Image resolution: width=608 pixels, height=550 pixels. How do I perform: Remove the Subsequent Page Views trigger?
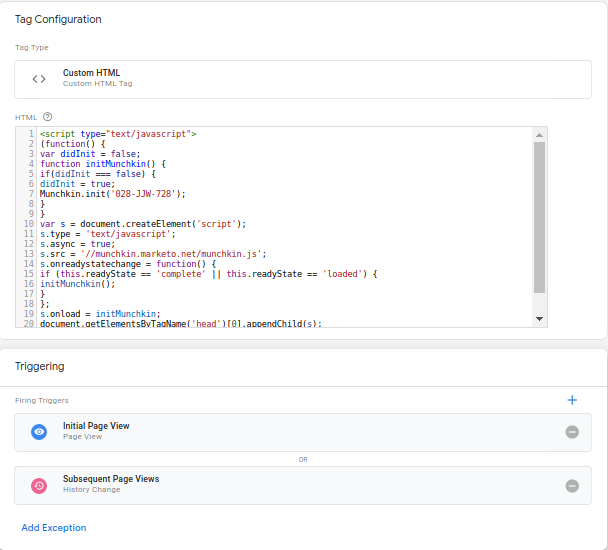(572, 485)
